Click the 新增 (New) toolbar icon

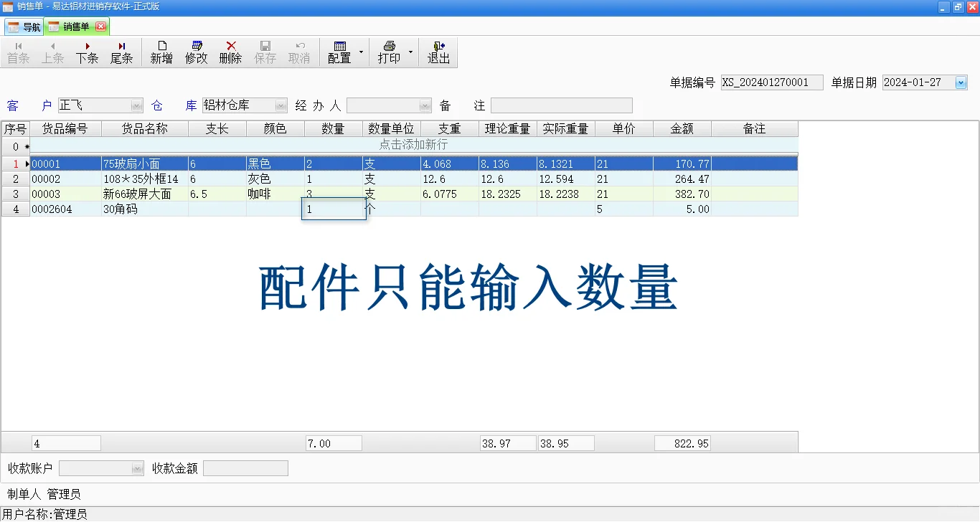(161, 52)
